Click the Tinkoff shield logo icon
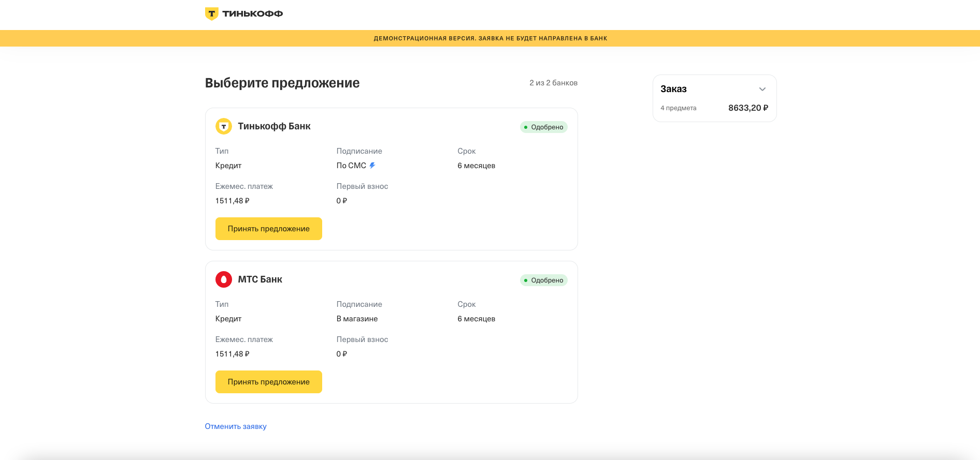 (x=211, y=14)
